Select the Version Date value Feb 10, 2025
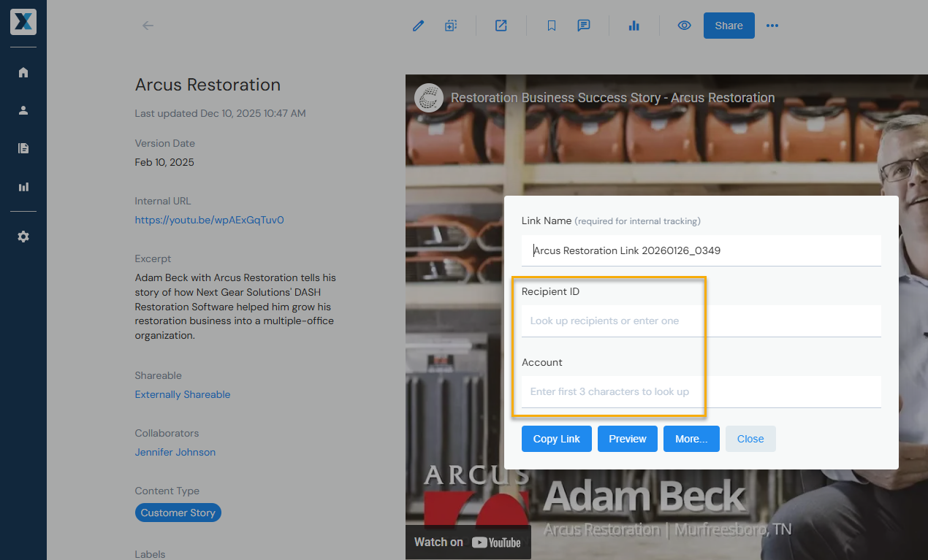This screenshot has height=560, width=928. [164, 162]
